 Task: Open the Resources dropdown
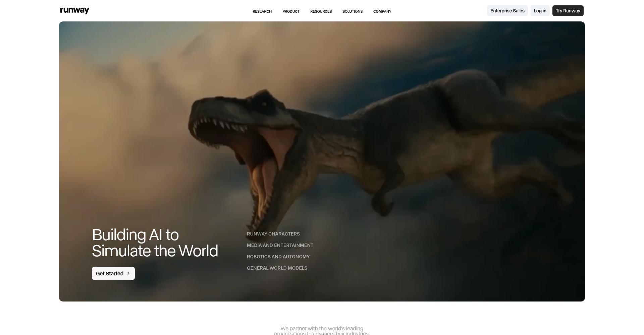tap(321, 11)
